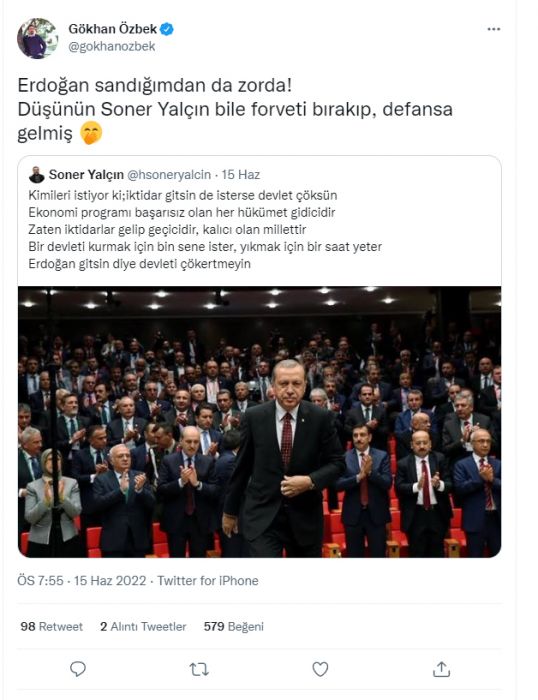Open the quoted tweet's 15 Haz date
Screen dimensions: 538x700
(241, 175)
